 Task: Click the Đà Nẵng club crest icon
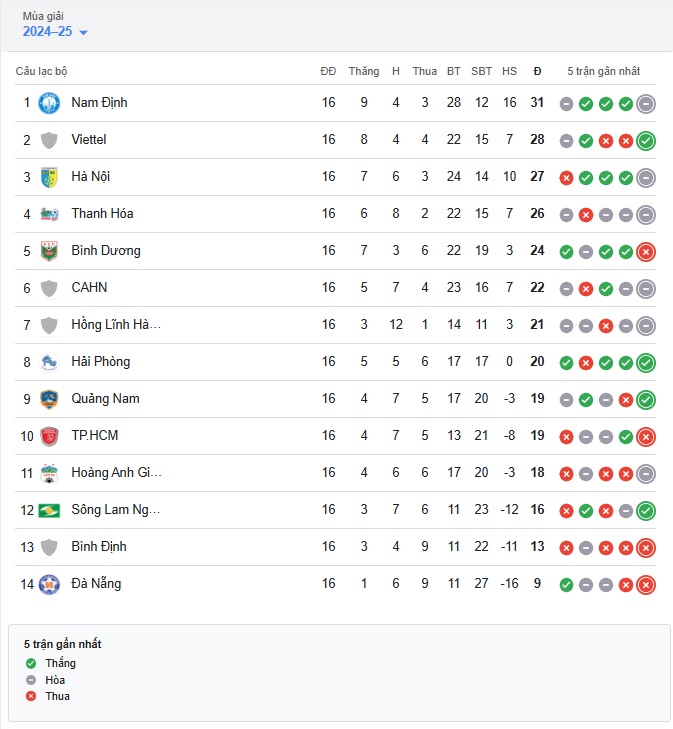click(49, 584)
